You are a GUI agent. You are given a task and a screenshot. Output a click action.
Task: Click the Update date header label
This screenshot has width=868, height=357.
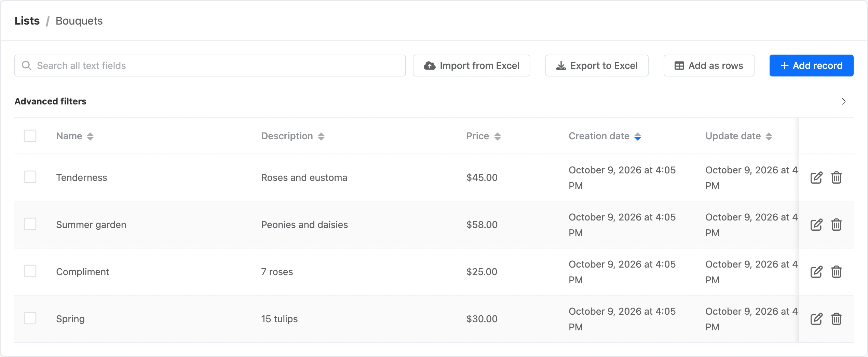pyautogui.click(x=733, y=136)
